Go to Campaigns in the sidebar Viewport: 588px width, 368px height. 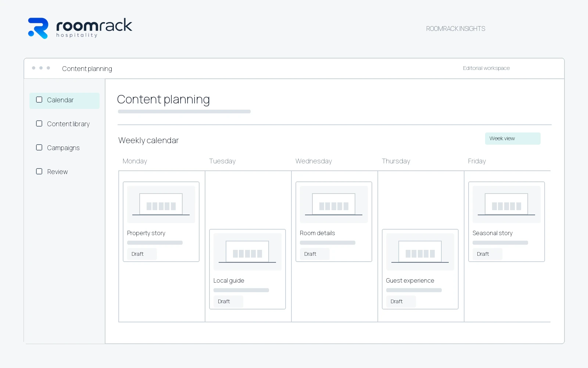tap(64, 148)
